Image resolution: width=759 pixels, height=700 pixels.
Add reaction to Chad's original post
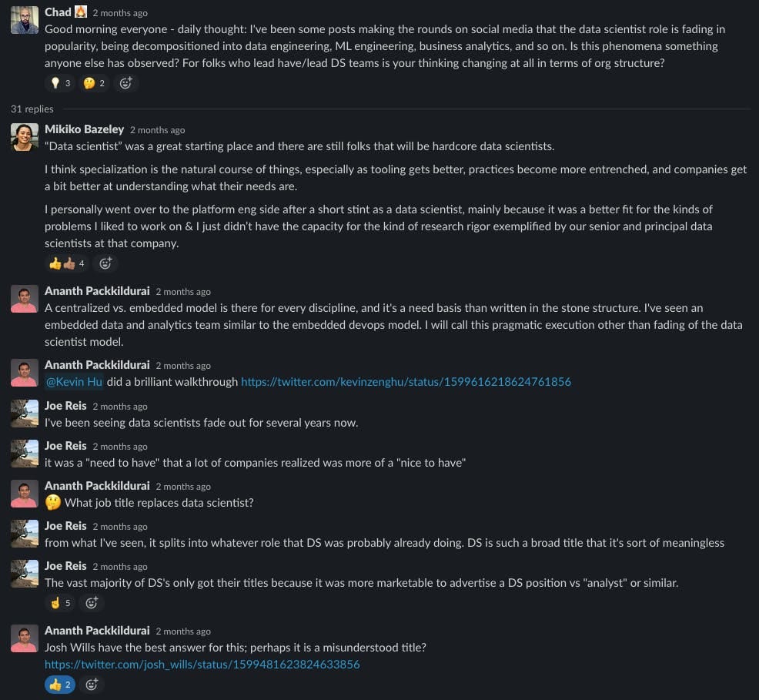(x=125, y=83)
